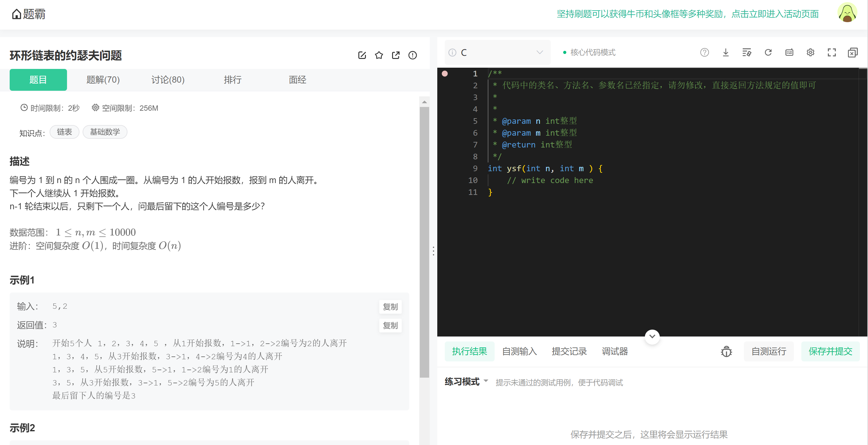Click the close-panel icon at toolbar end
The height and width of the screenshot is (445, 868).
[852, 52]
